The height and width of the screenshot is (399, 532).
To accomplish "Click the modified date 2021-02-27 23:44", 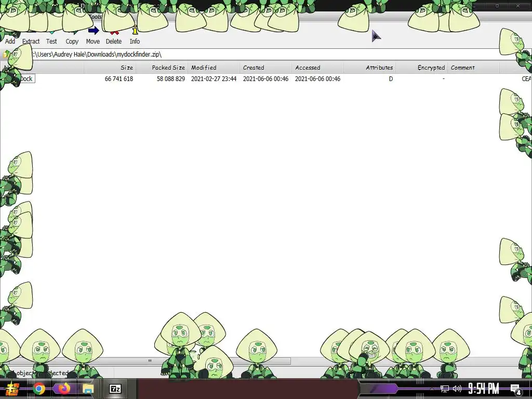I will pyautogui.click(x=214, y=79).
